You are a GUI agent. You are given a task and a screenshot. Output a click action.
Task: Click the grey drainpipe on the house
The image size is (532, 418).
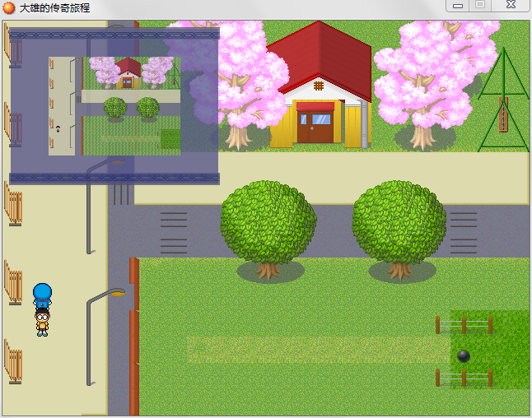click(x=364, y=124)
